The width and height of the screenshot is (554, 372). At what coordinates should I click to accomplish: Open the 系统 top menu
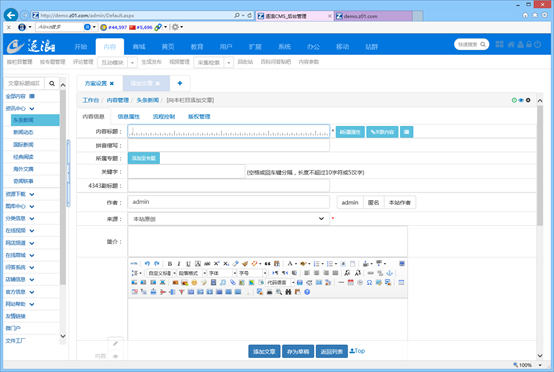coord(284,47)
